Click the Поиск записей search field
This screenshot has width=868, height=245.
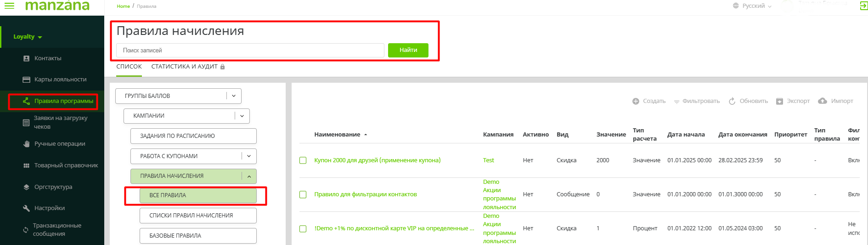[250, 51]
